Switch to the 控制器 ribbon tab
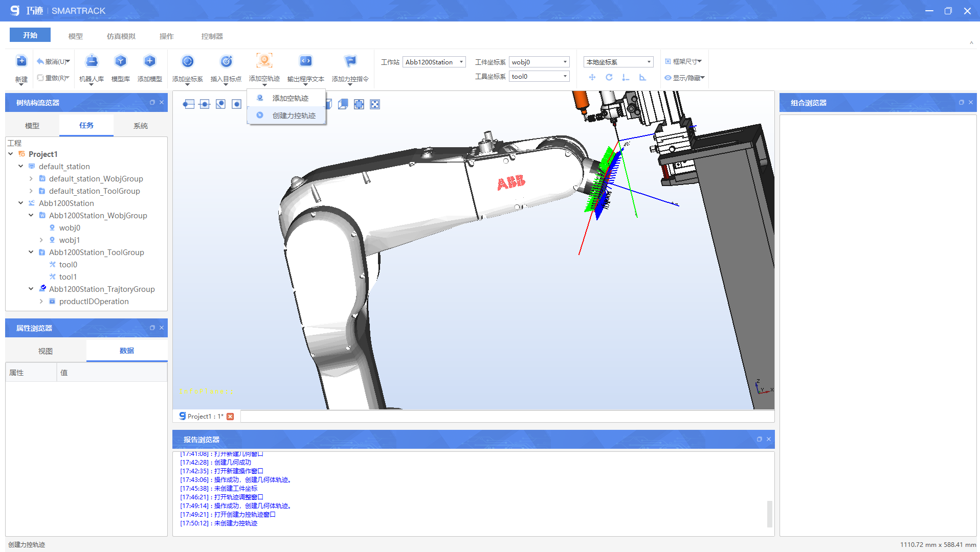980x552 pixels. [x=212, y=36]
